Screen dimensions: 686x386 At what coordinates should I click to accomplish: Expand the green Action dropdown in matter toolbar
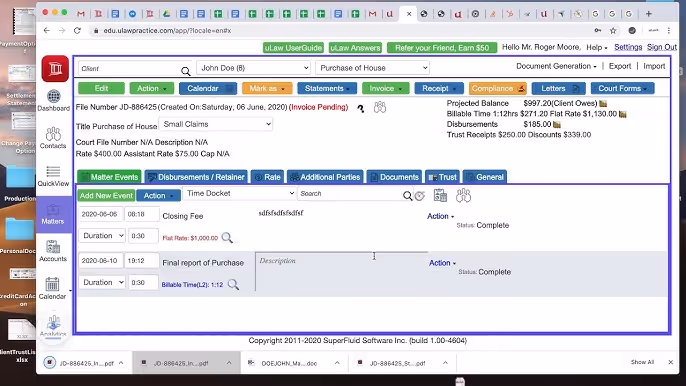tap(151, 88)
